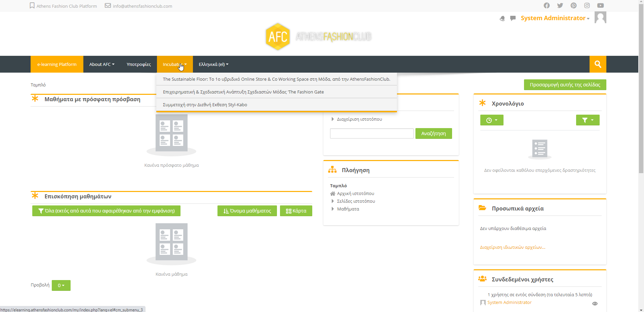Image resolution: width=644 pixels, height=312 pixels.
Task: Click the search text field beside Αναζήτηση
Action: pos(371,133)
